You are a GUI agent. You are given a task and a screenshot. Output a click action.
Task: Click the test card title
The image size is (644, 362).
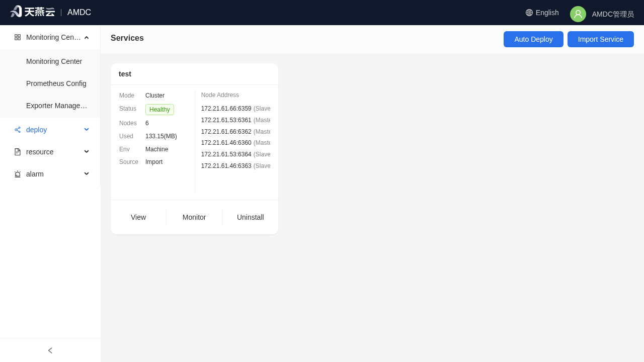(125, 74)
